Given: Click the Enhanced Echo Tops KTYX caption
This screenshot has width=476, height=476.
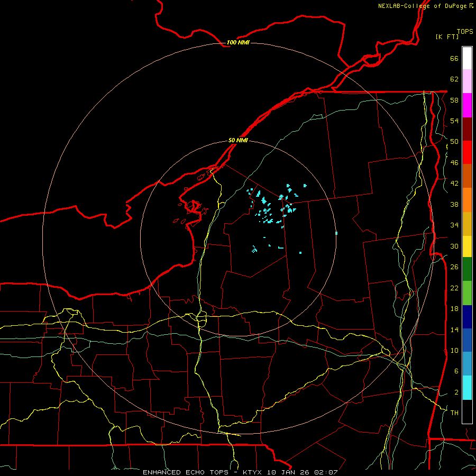Looking at the screenshot, I should tap(240, 472).
